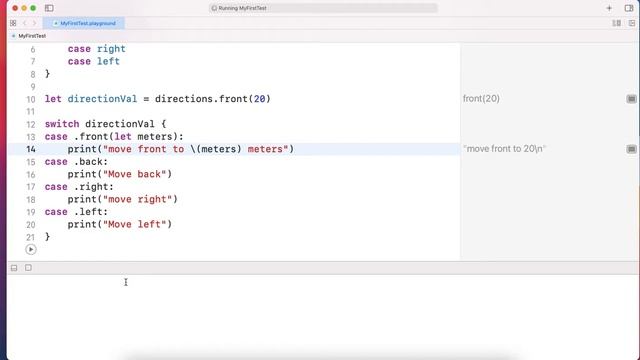Zoom the window with the green button
This screenshot has height=360, width=640.
(x=33, y=8)
